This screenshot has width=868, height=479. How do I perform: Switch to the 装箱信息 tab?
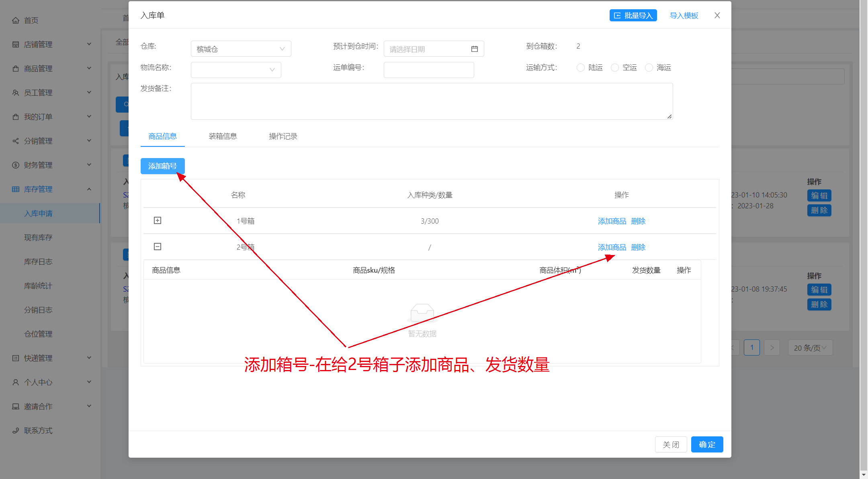click(x=223, y=136)
